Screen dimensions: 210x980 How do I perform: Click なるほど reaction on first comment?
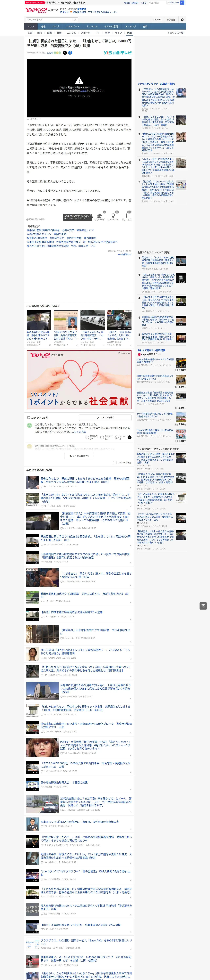106,438
